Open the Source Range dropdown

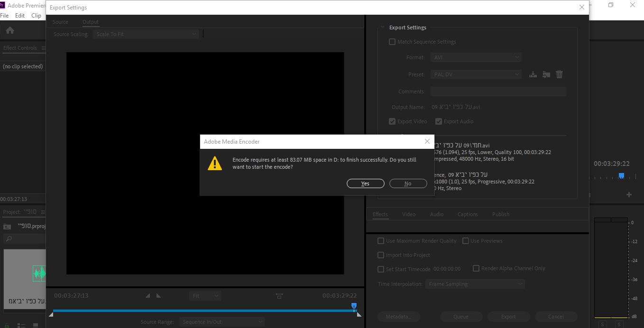click(222, 322)
